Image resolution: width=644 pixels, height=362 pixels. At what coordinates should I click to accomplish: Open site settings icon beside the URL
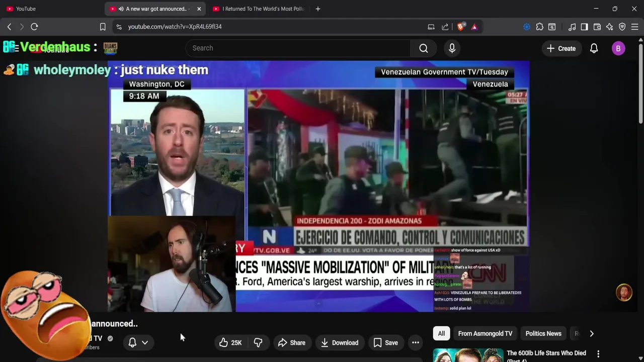(x=118, y=27)
